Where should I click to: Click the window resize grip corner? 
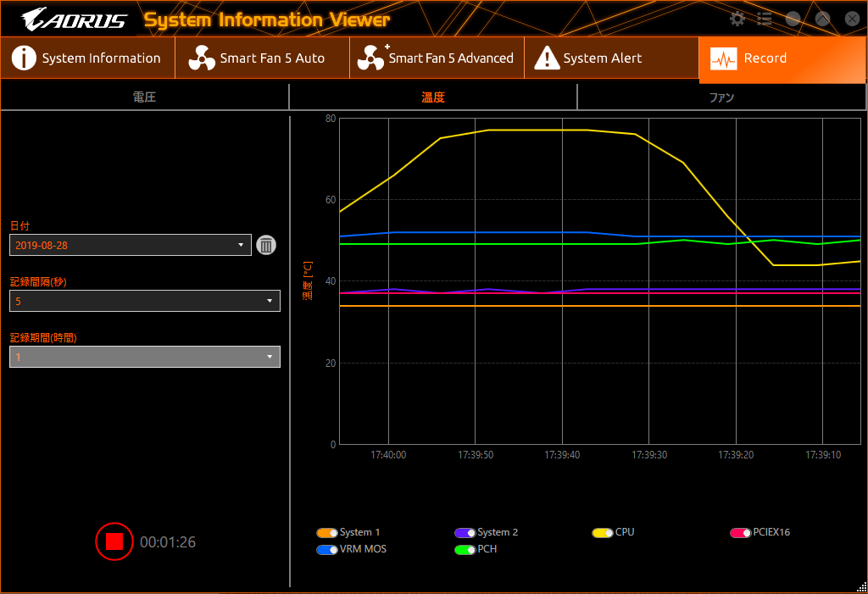(861, 588)
